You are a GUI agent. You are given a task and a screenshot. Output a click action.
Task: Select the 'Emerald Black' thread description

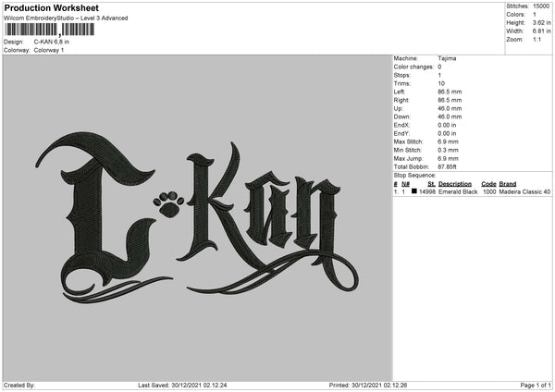click(x=458, y=191)
